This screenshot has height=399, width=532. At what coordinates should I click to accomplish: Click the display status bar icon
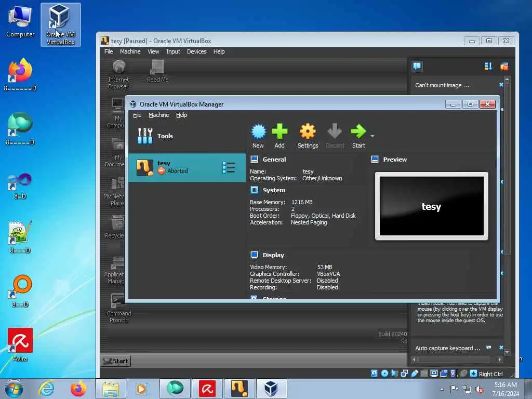coord(434,374)
